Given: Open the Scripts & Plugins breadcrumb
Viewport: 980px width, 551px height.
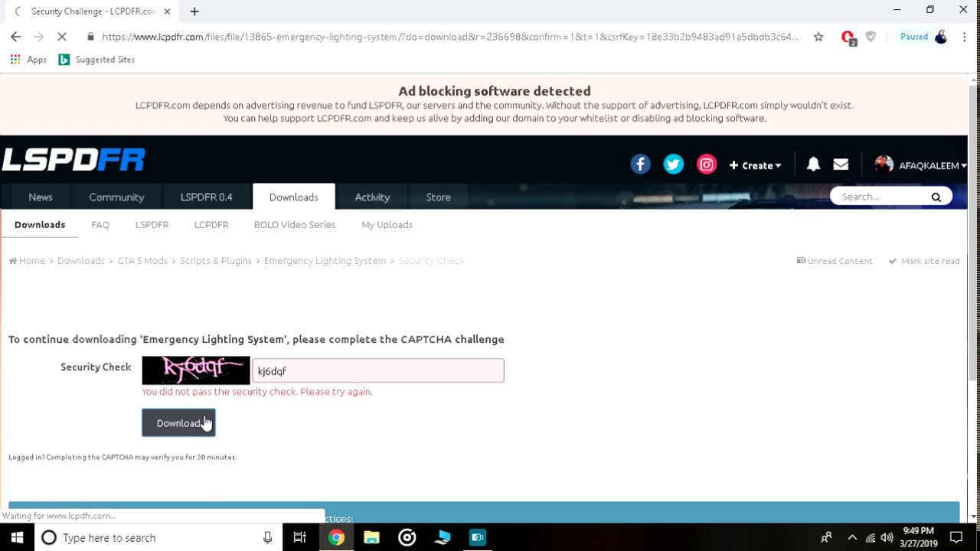Looking at the screenshot, I should [x=216, y=261].
